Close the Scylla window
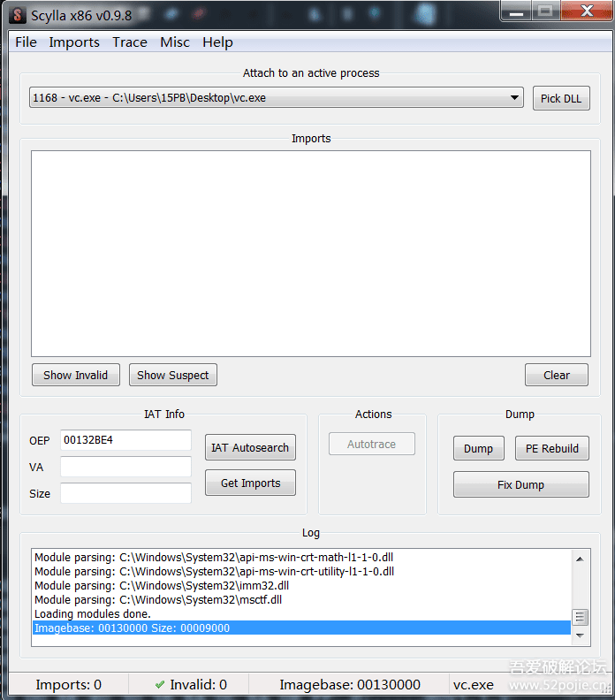This screenshot has width=615, height=700. click(x=587, y=11)
